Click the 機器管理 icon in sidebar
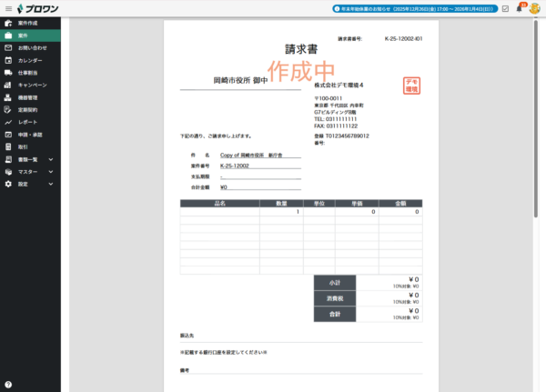The image size is (546, 392). coord(7,96)
